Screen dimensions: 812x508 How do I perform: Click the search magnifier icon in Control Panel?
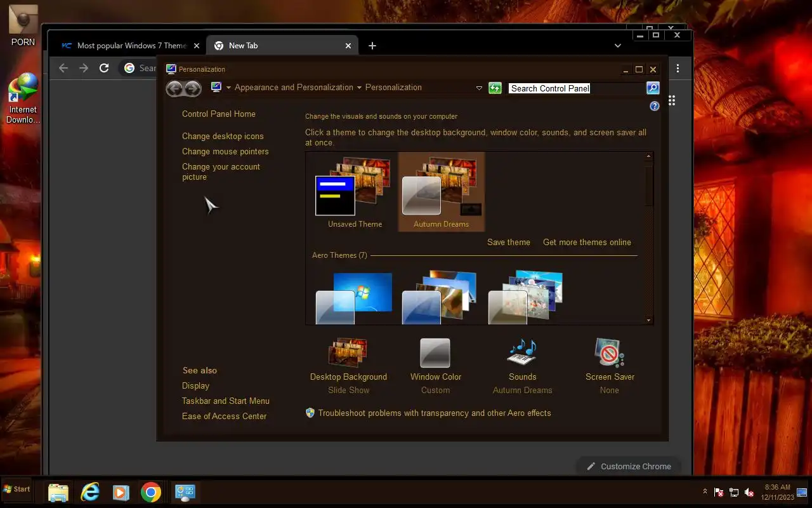[x=653, y=88]
